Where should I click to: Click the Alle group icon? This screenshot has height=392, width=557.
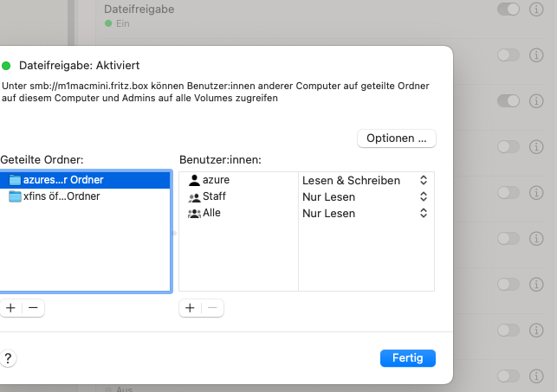tap(194, 213)
